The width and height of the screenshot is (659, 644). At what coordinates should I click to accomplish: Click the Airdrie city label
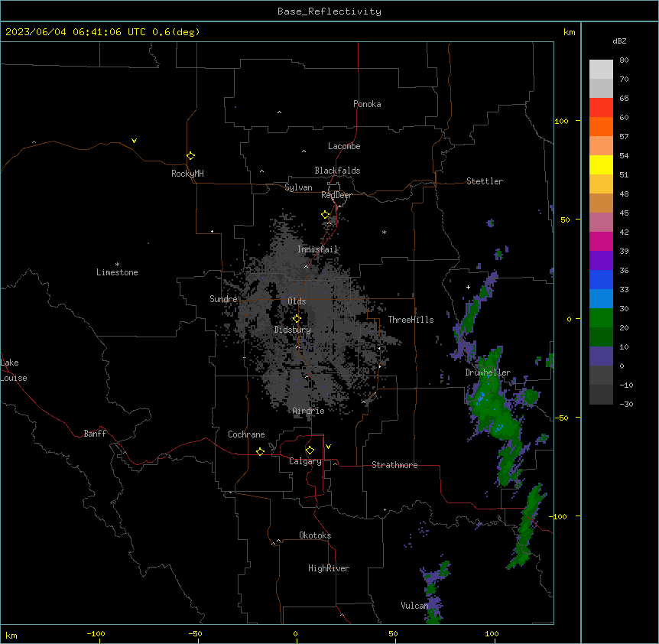(308, 411)
